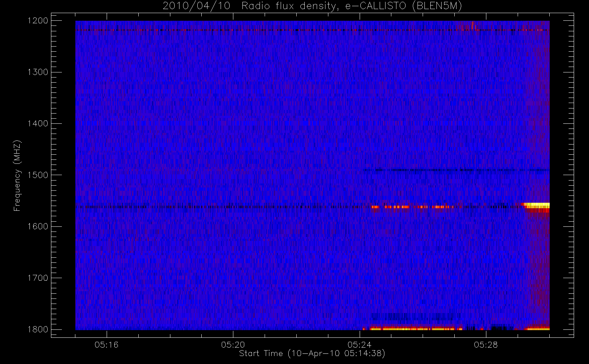
Task: Click the bright yellow burst near 1560 MHz
Action: (x=537, y=205)
